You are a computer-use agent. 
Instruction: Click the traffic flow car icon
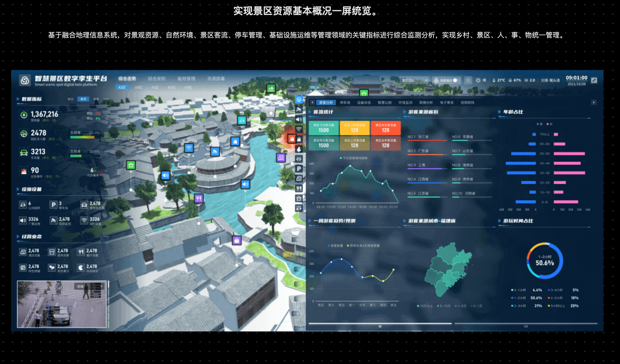(x=24, y=153)
